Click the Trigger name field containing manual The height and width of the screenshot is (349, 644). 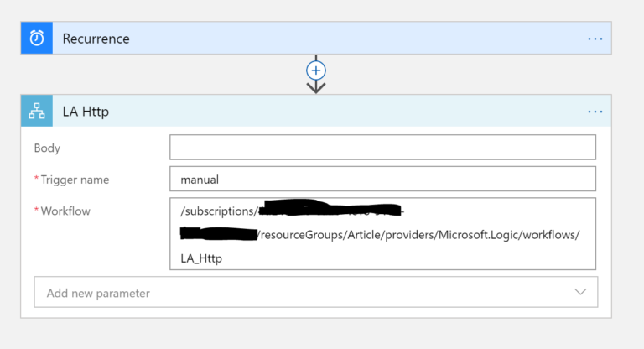(x=382, y=180)
